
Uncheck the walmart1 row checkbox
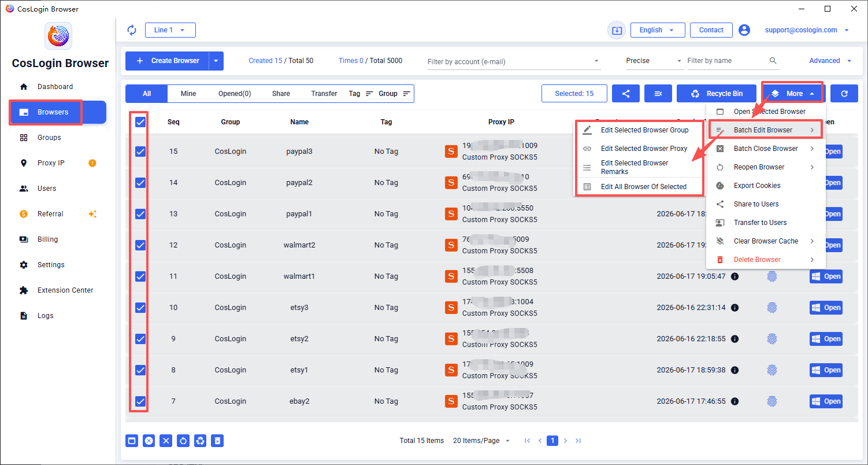(x=140, y=276)
